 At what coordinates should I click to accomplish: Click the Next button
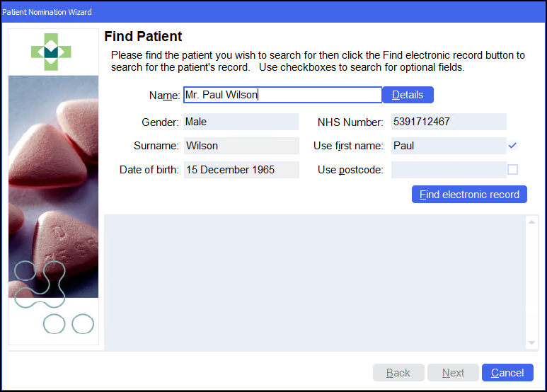click(453, 373)
